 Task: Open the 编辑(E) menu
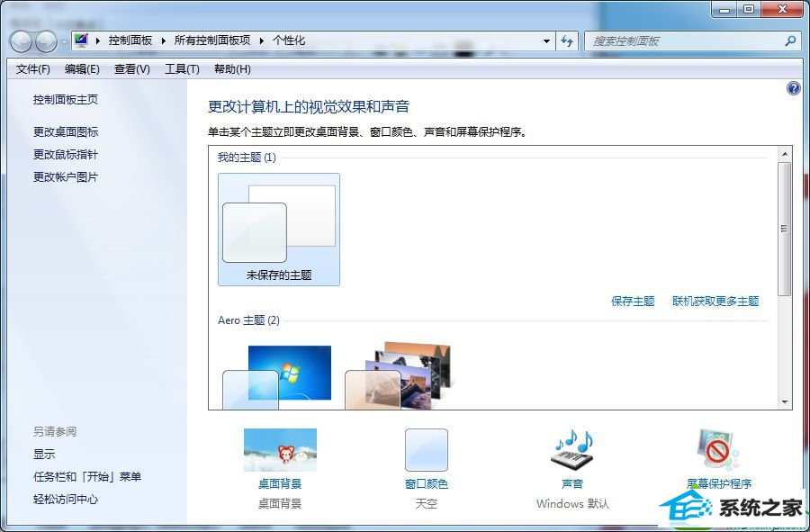pyautogui.click(x=82, y=69)
